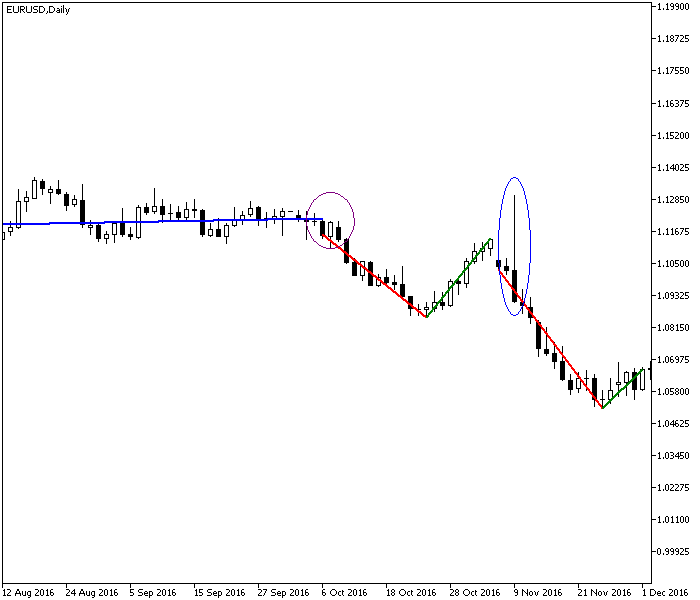Select the last green uptrend line
The width and height of the screenshot is (700, 600).
(622, 389)
